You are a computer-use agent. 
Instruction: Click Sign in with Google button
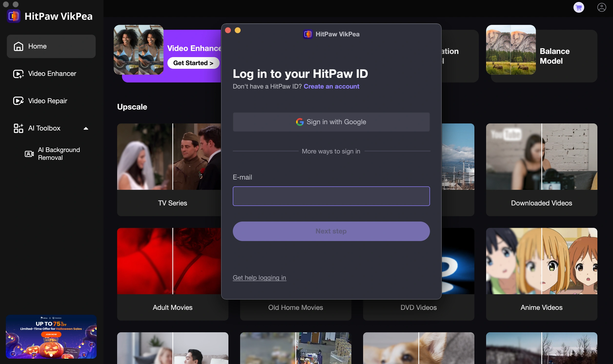pyautogui.click(x=331, y=122)
